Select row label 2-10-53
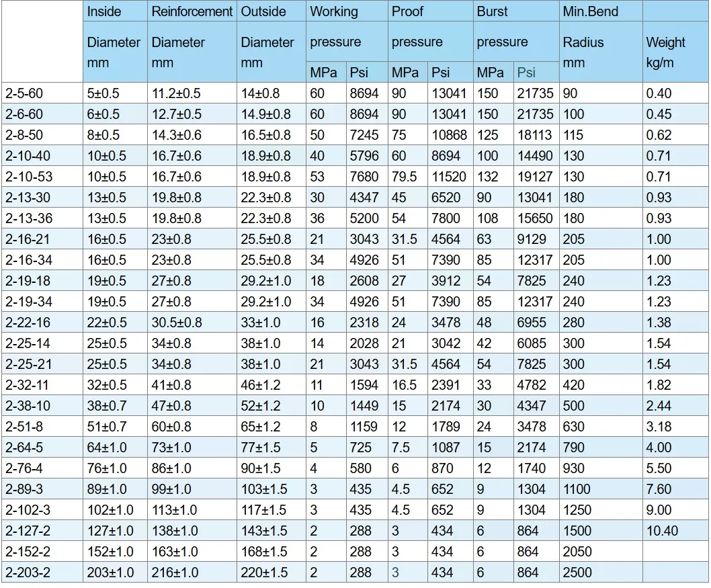Screen dimensions: 711x588 point(28,177)
